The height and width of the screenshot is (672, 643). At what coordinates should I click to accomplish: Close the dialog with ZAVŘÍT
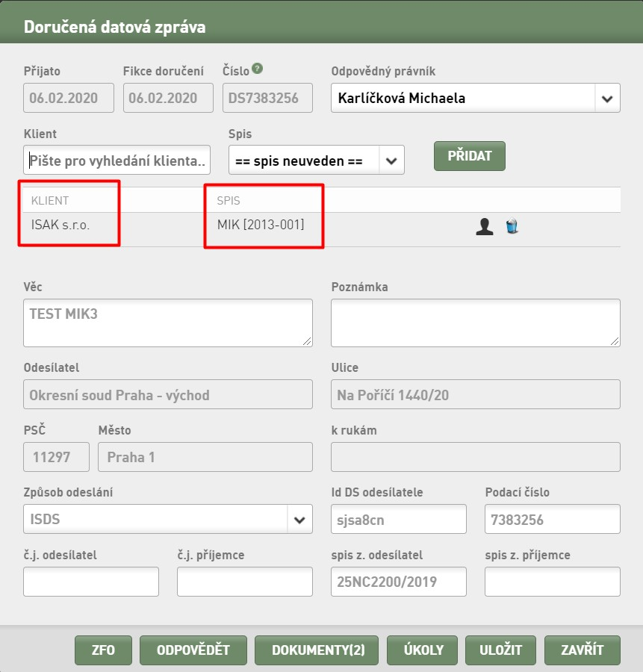click(583, 650)
